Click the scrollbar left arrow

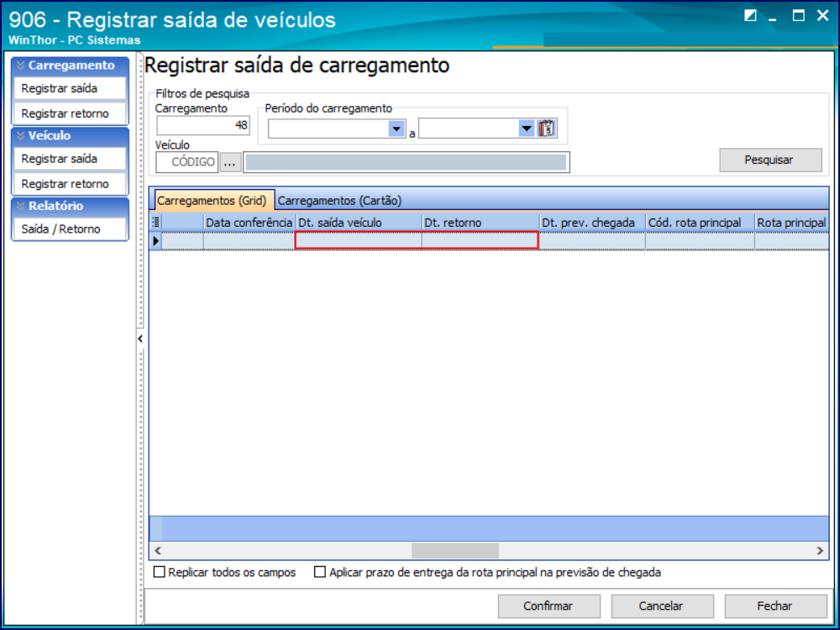pyautogui.click(x=158, y=550)
